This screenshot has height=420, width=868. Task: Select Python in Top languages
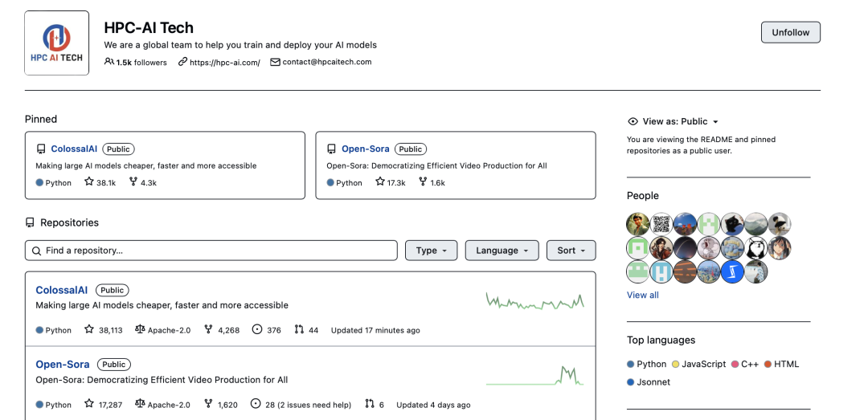point(651,364)
